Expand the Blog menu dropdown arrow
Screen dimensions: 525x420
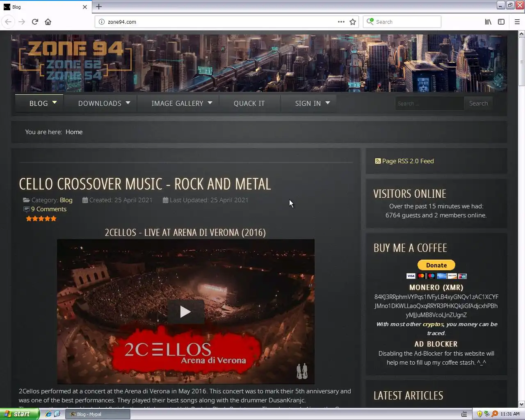coord(55,103)
